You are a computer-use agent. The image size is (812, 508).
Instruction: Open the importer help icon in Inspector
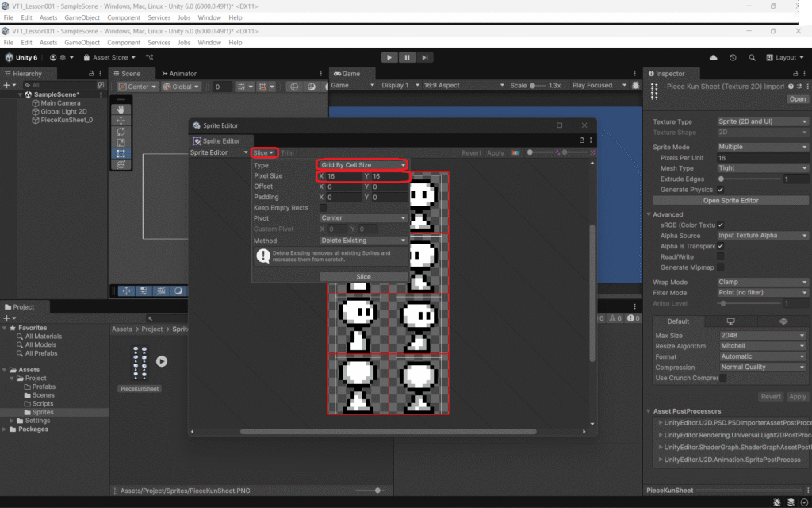click(x=791, y=87)
